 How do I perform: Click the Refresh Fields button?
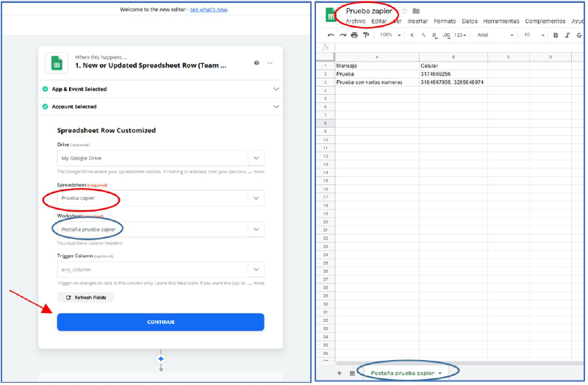85,298
